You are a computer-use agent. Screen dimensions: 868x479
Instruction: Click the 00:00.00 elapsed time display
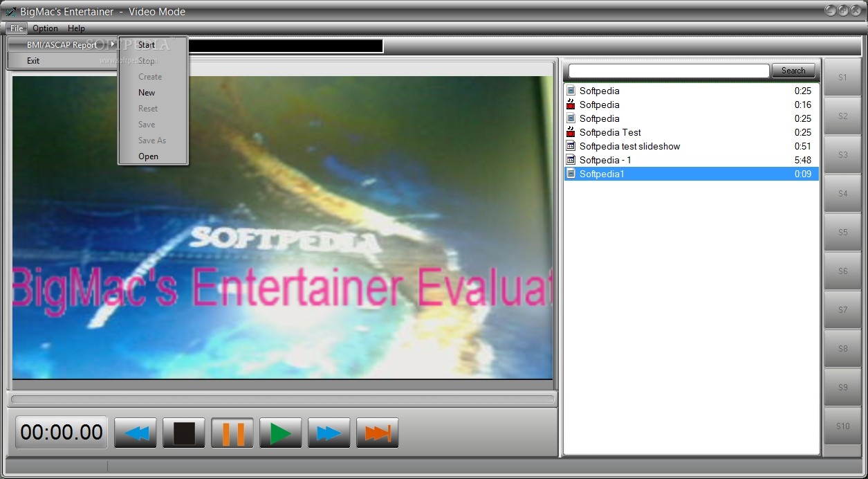pos(62,433)
